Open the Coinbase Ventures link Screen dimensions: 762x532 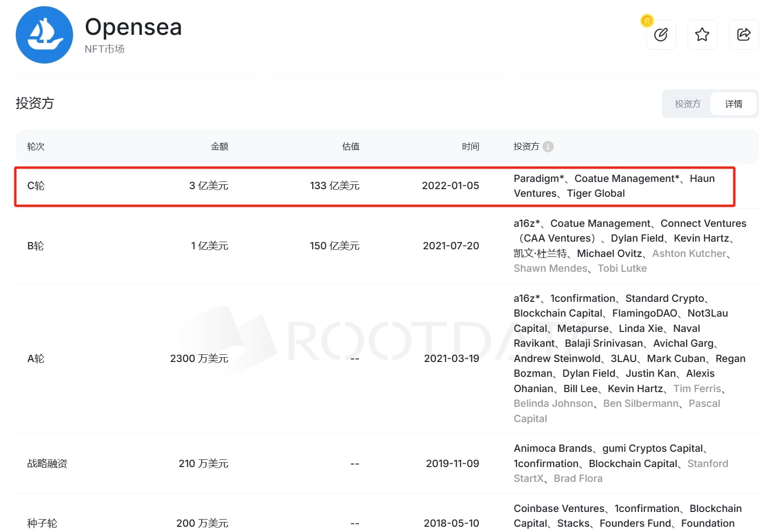point(559,509)
